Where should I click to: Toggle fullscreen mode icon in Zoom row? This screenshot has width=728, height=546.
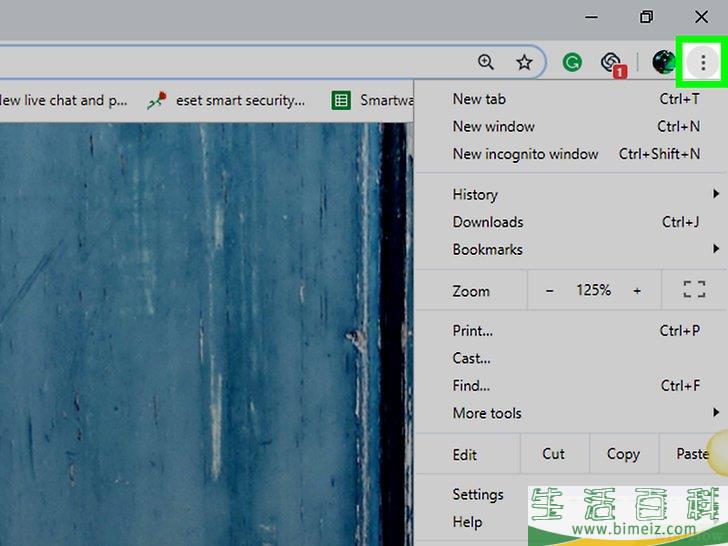694,290
